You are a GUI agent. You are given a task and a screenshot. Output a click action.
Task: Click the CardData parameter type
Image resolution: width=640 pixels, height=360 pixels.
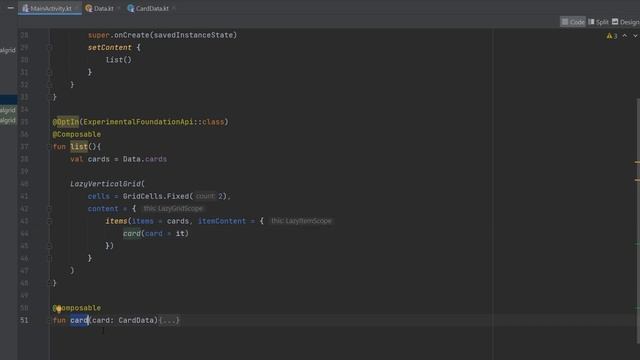coord(136,320)
